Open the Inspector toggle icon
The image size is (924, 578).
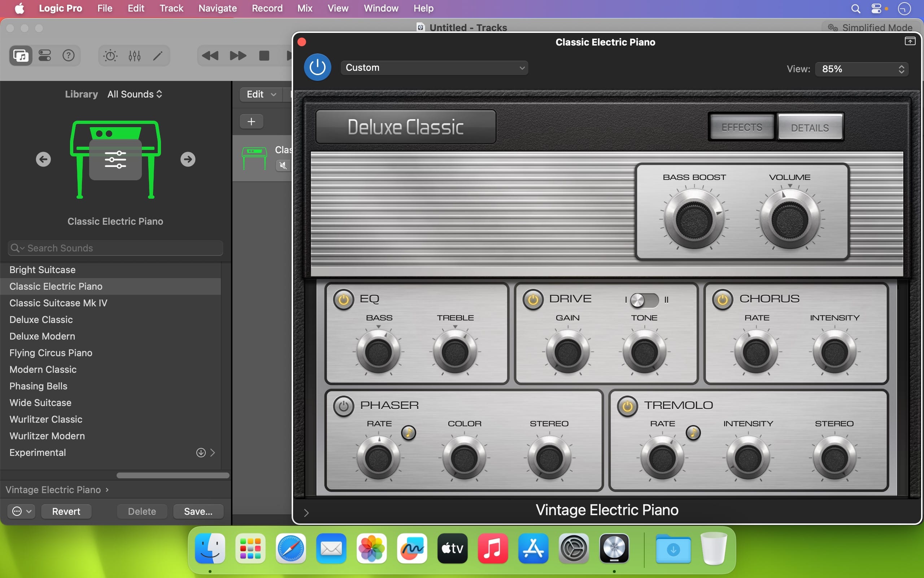(x=45, y=56)
